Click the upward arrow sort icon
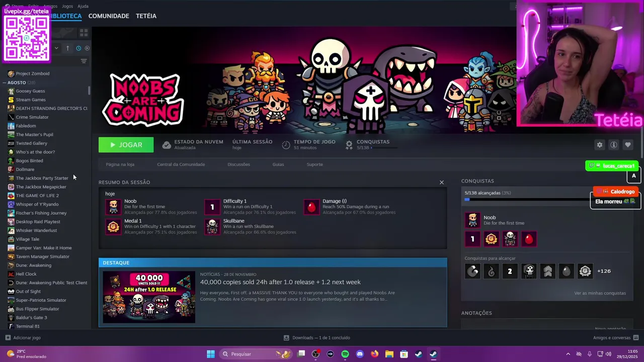Viewport: 644px width, 362px height. click(x=67, y=48)
